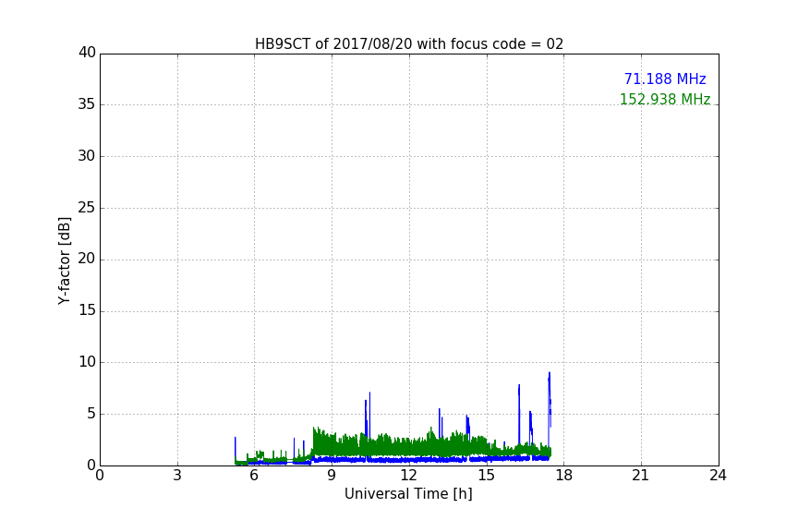Click the y-axis tick label '25'
The height and width of the screenshot is (532, 798).
[87, 208]
